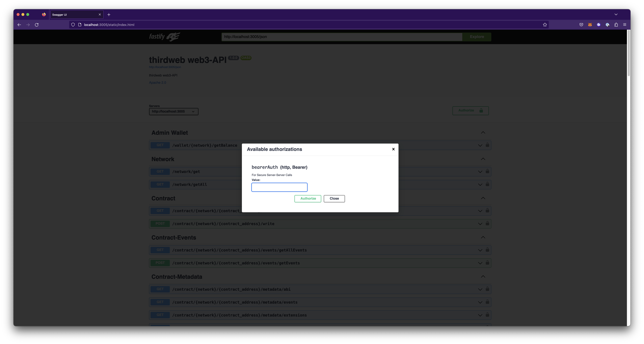This screenshot has height=344, width=644.
Task: Click the browser reload icon
Action: [x=37, y=25]
